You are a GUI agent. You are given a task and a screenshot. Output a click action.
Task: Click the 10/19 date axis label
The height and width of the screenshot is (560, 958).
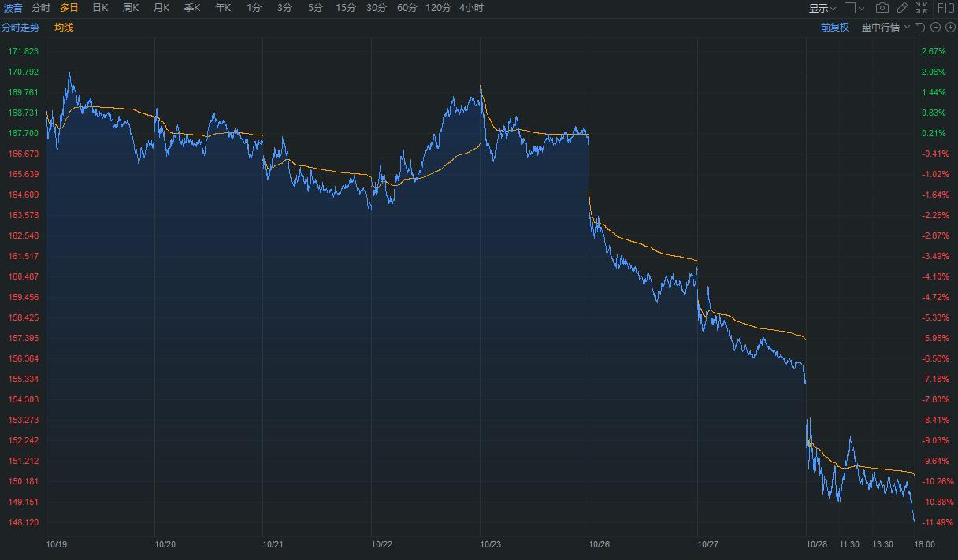click(57, 544)
